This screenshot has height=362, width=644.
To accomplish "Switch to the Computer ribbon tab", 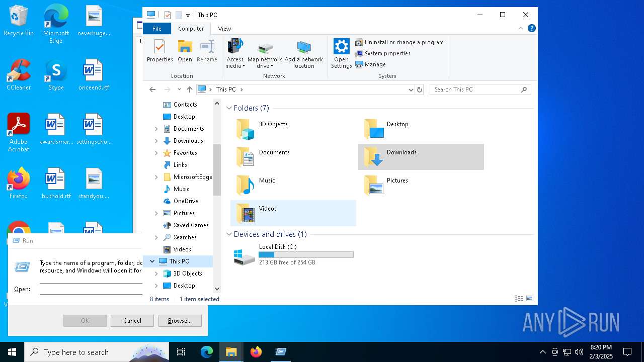I will 191,29.
